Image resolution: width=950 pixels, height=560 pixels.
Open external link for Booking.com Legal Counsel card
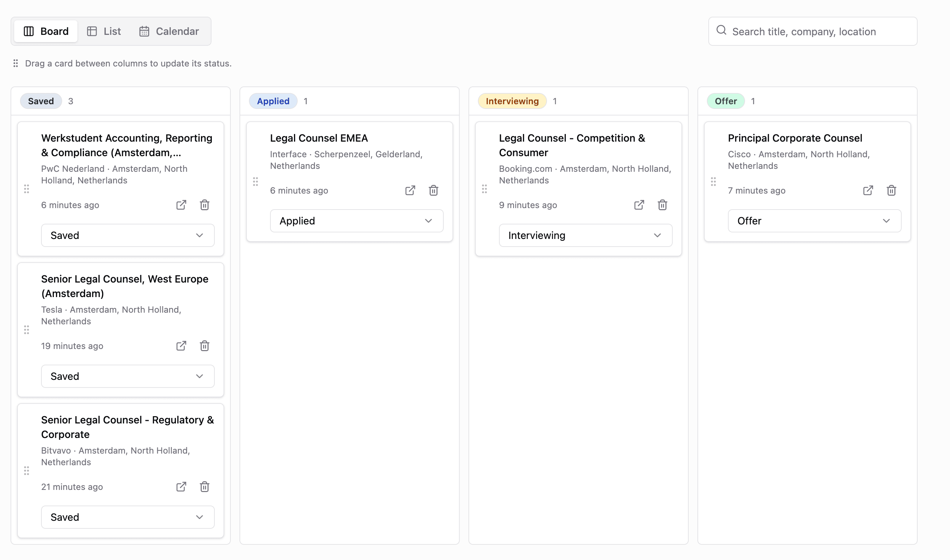tap(639, 205)
